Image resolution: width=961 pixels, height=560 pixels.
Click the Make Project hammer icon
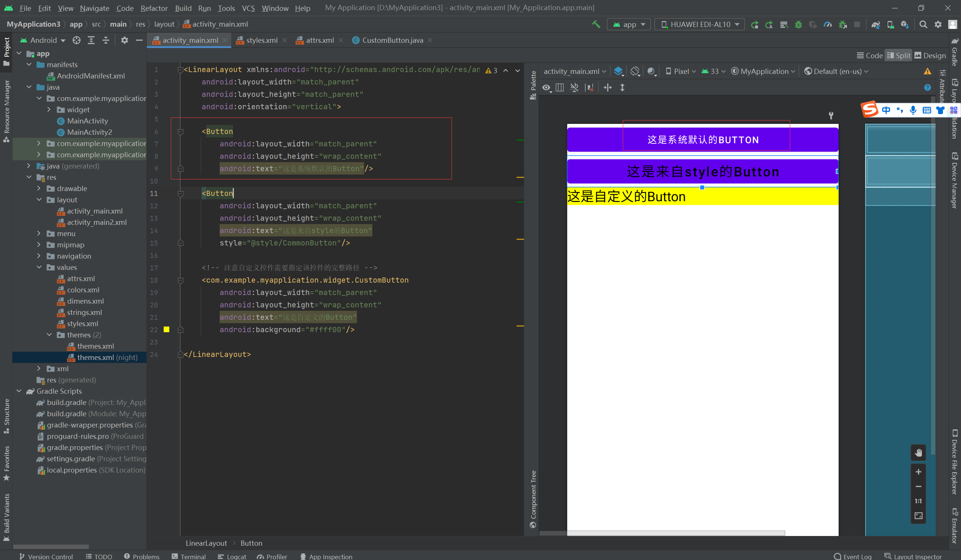(x=596, y=24)
